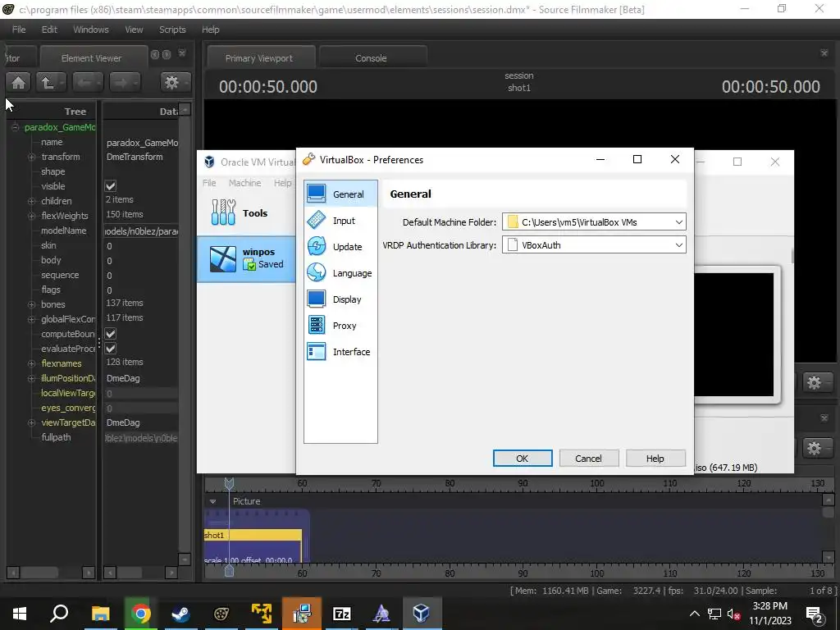The image size is (840, 630).
Task: Click Cancel in VirtualBox Preferences
Action: (x=588, y=458)
